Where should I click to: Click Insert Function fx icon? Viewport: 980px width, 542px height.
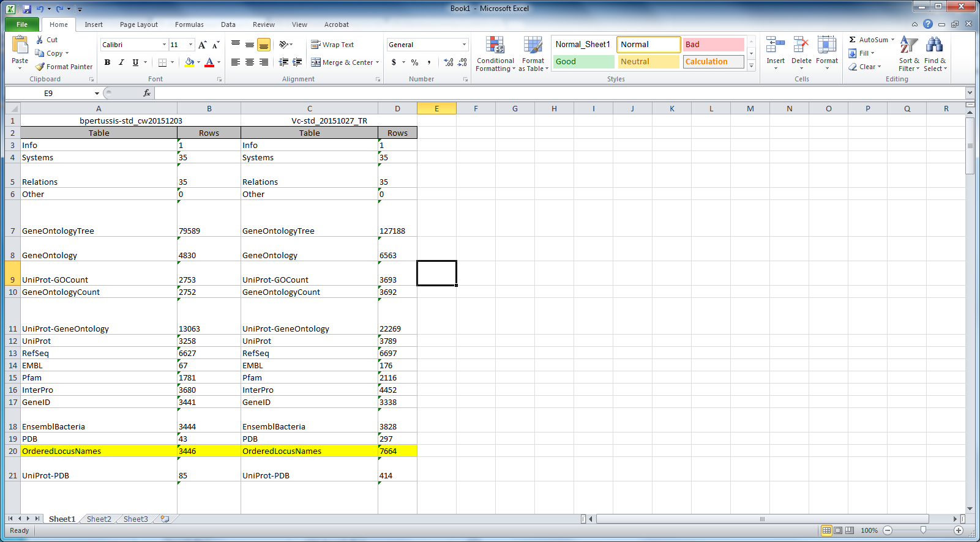[147, 93]
